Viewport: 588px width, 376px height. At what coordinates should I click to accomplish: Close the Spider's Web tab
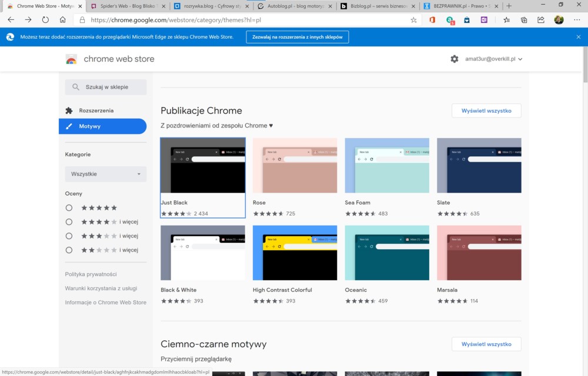point(163,6)
